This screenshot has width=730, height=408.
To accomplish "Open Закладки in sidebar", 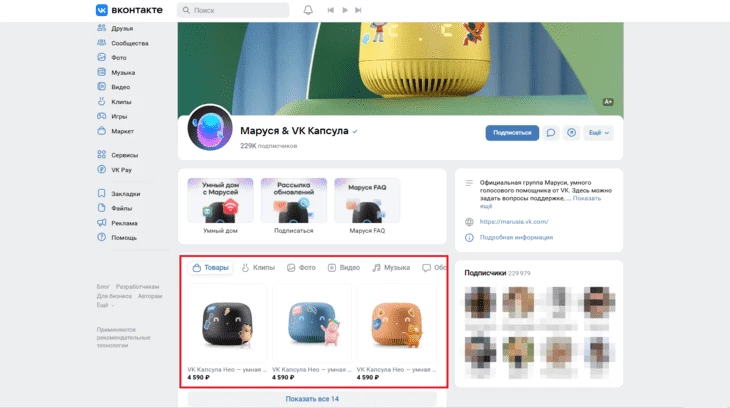I will (x=119, y=193).
